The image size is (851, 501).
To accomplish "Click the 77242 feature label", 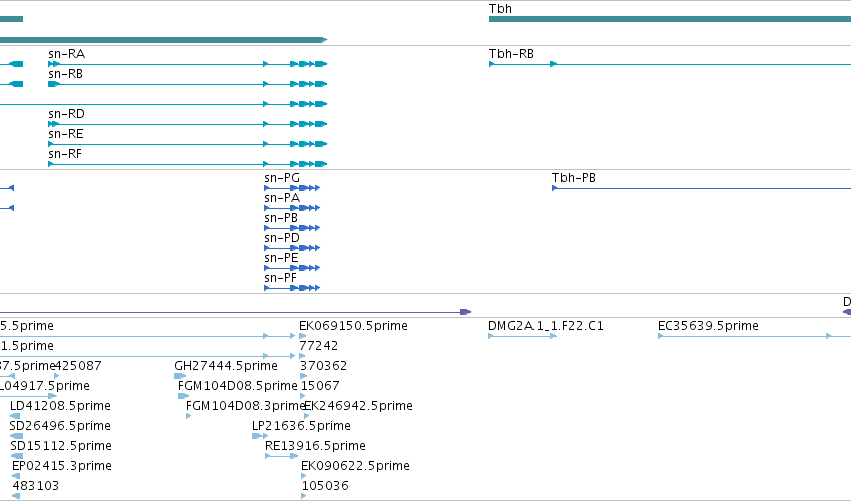I will pos(319,346).
